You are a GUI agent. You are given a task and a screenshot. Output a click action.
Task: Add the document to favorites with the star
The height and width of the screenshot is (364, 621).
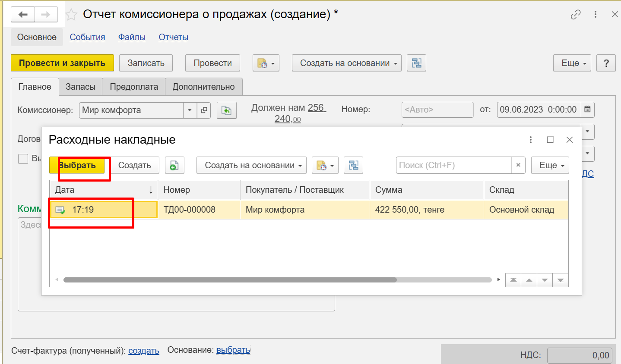(71, 15)
